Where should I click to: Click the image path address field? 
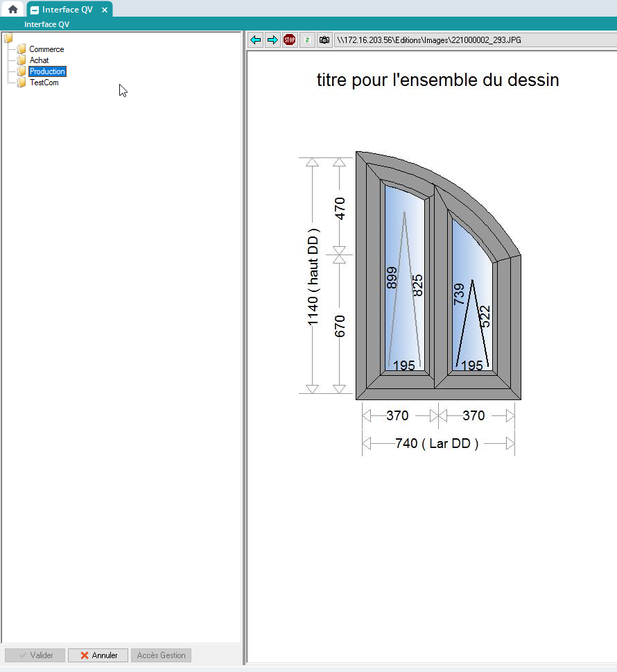pos(471,40)
